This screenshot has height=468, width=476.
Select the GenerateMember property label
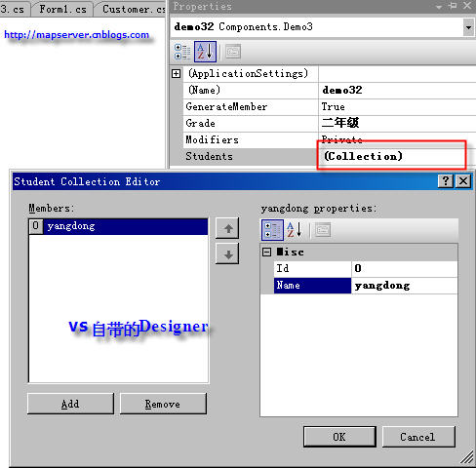(x=251, y=106)
